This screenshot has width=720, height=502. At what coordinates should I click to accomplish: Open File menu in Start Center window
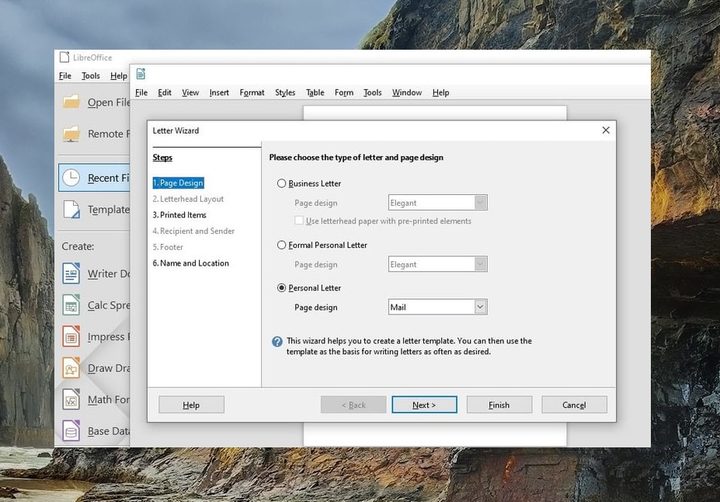tap(65, 76)
